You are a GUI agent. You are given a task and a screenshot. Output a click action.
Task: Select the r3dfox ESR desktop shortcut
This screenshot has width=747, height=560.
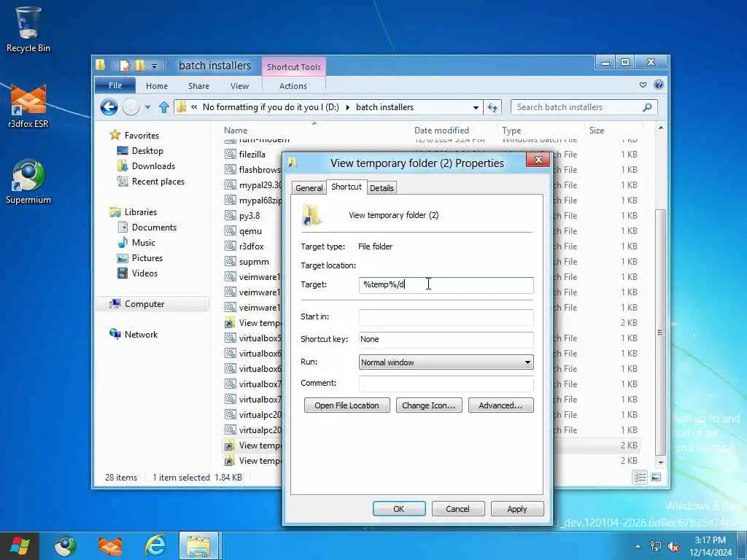(x=28, y=106)
